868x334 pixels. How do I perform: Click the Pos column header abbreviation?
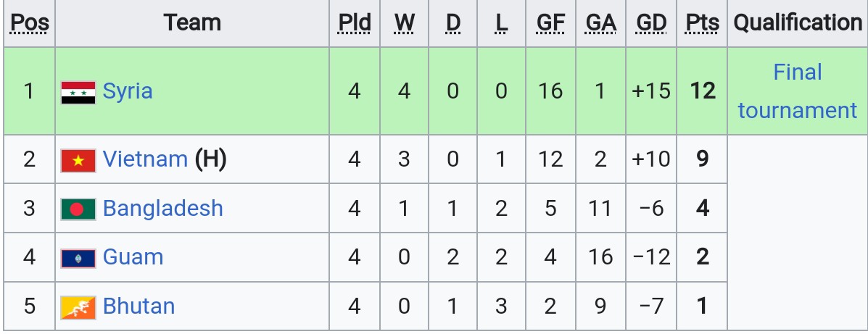click(29, 23)
